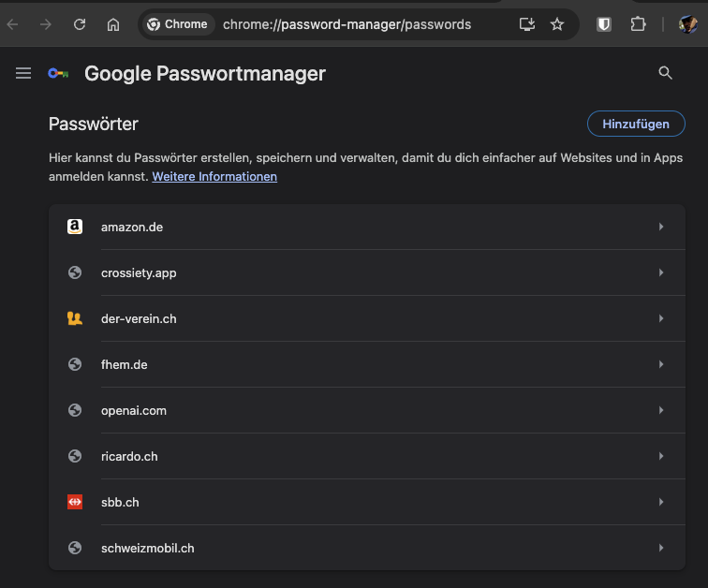This screenshot has width=708, height=588.
Task: Expand the crossiety.app entry chevron
Action: (661, 272)
